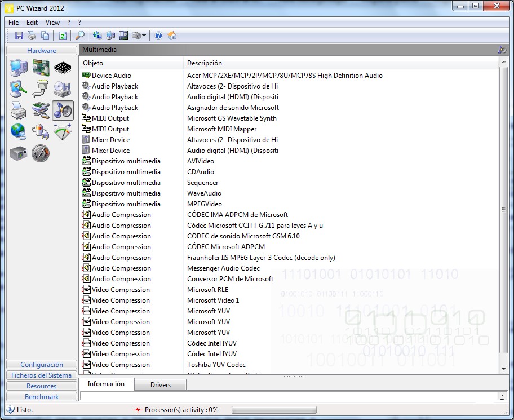The width and height of the screenshot is (514, 420).
Task: Expand the Hardware section in the sidebar
Action: (42, 51)
